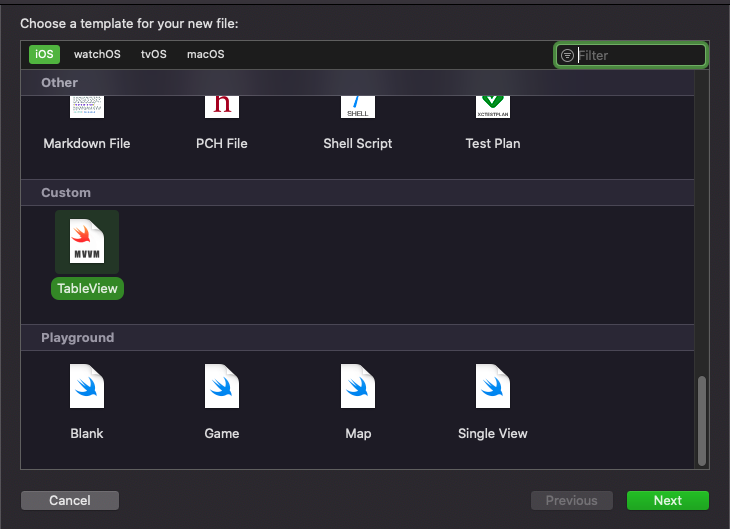Viewport: 730px width, 529px height.
Task: Click the template list vertical scrollbar
Action: pyautogui.click(x=702, y=420)
